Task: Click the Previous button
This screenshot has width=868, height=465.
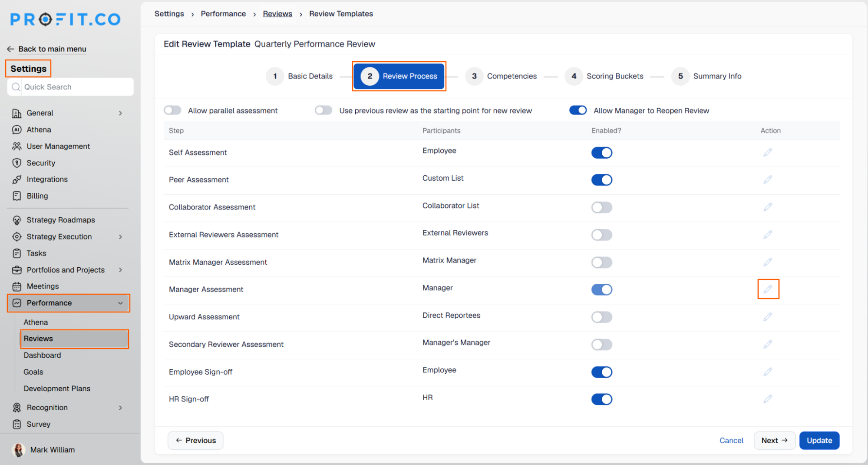Action: click(x=195, y=440)
